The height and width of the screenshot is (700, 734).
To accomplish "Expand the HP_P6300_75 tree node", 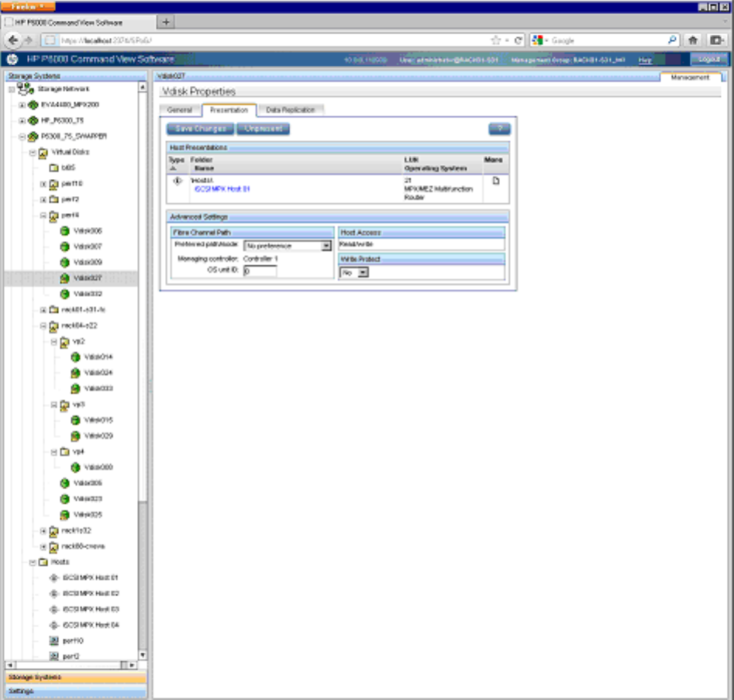I will (x=22, y=121).
